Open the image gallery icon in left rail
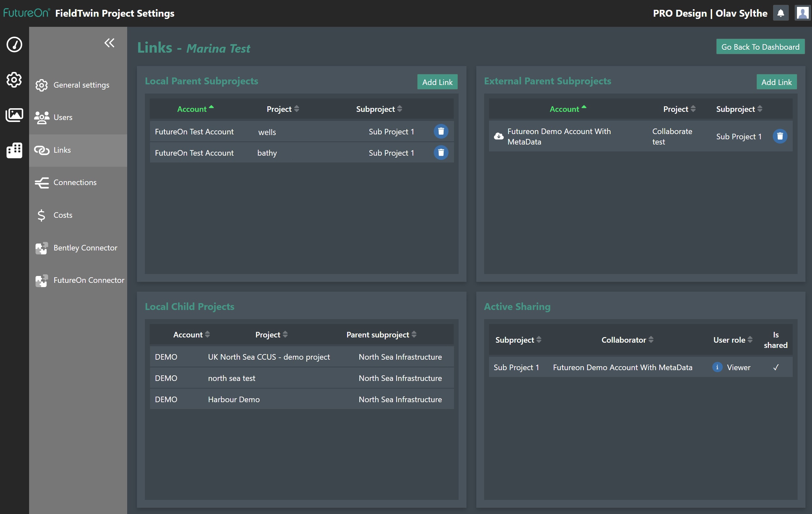The width and height of the screenshot is (812, 514). pyautogui.click(x=14, y=115)
